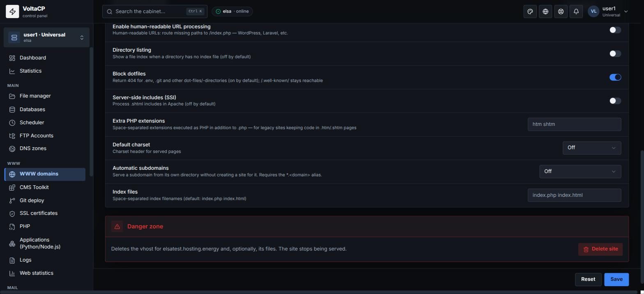This screenshot has height=294, width=644.
Task: Open the user1 · Universal account switcher
Action: [x=46, y=37]
